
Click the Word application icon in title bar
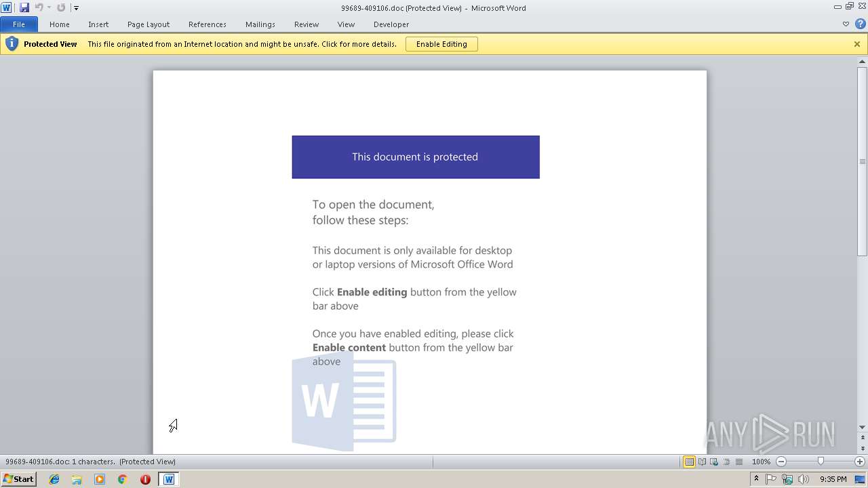[x=6, y=7]
